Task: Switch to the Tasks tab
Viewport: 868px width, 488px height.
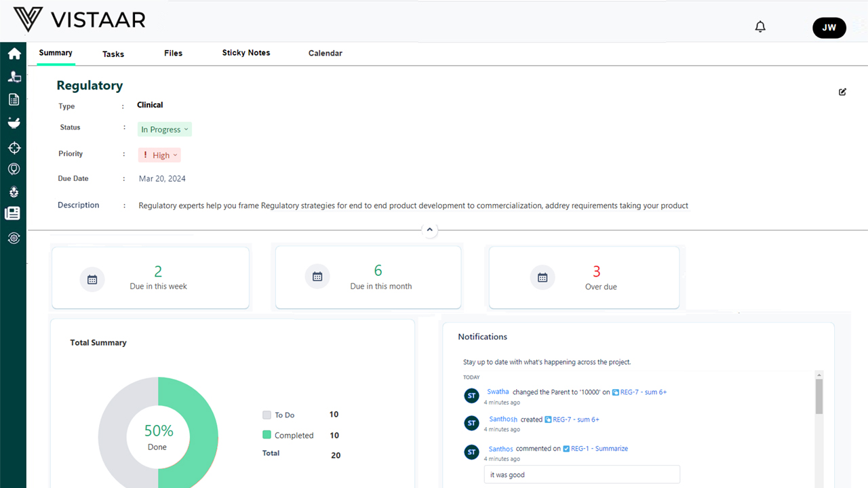Action: pos(113,54)
